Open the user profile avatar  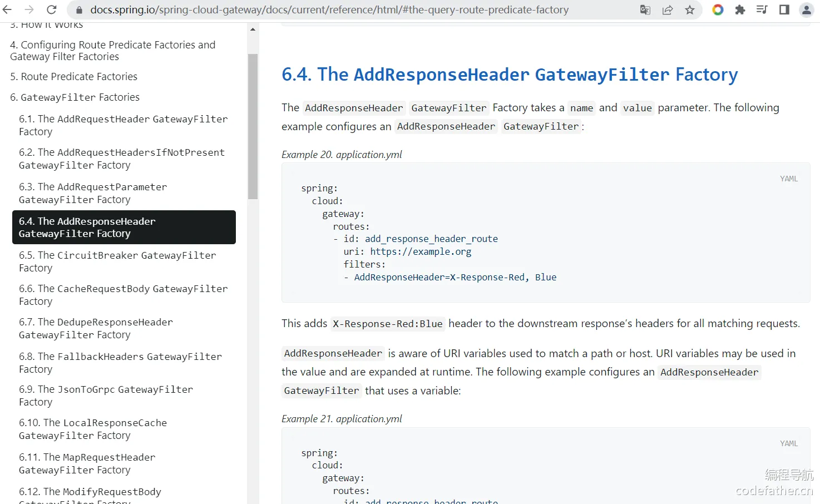[807, 9]
